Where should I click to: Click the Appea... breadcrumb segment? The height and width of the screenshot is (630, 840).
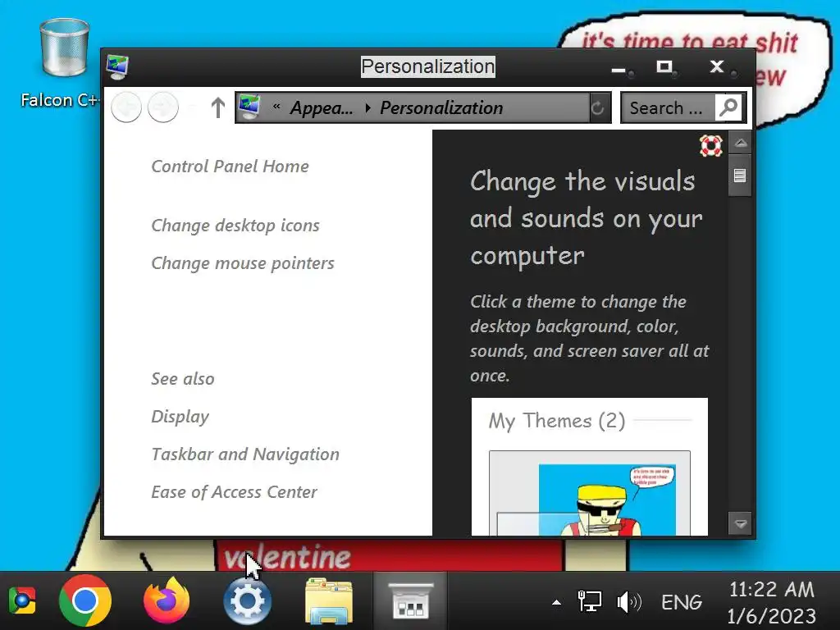(x=322, y=107)
